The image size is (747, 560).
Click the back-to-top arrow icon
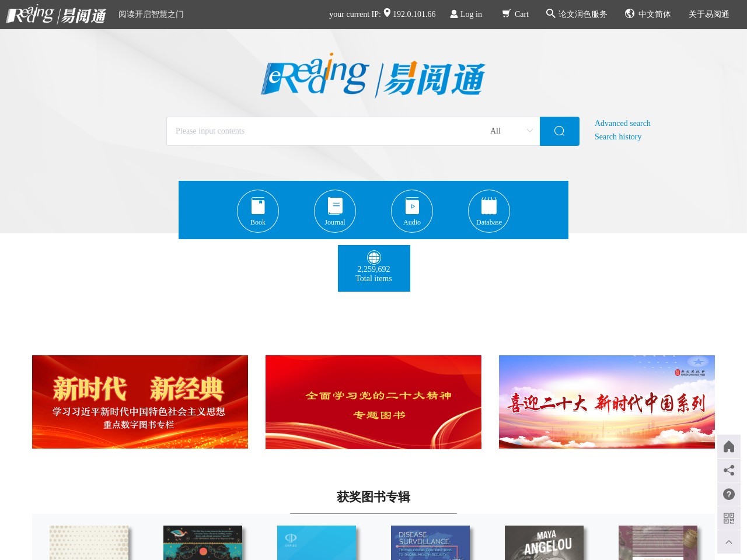click(729, 542)
